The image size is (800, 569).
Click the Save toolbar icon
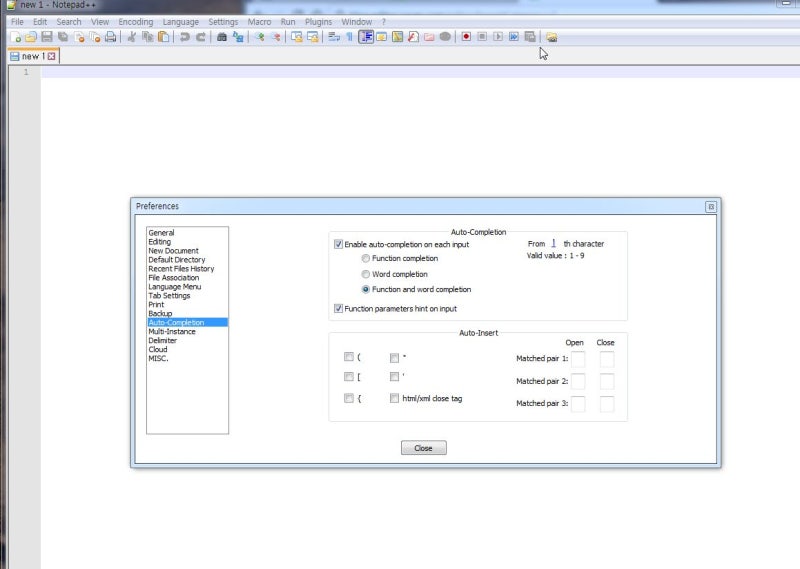[47, 37]
